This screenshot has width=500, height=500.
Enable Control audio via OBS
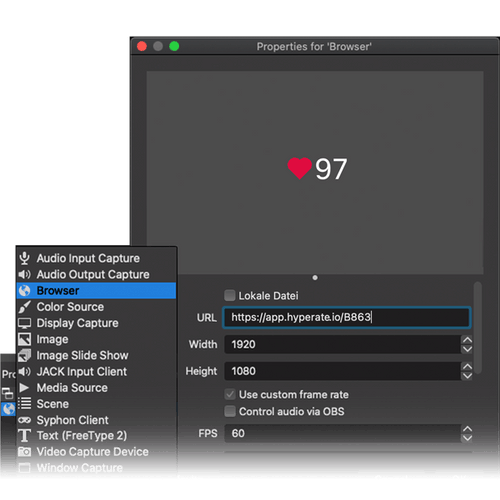(230, 411)
